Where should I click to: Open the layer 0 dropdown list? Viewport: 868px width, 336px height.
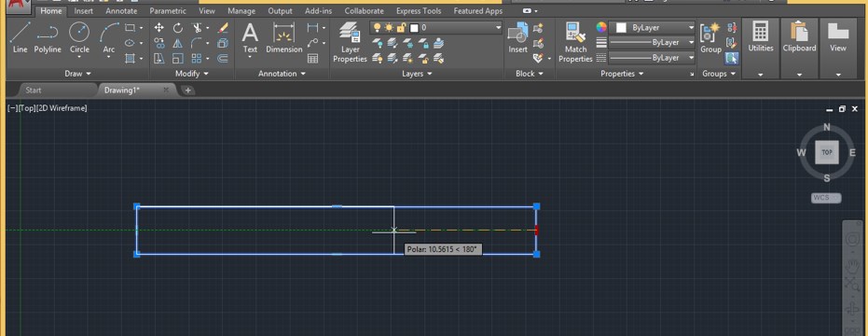click(498, 27)
